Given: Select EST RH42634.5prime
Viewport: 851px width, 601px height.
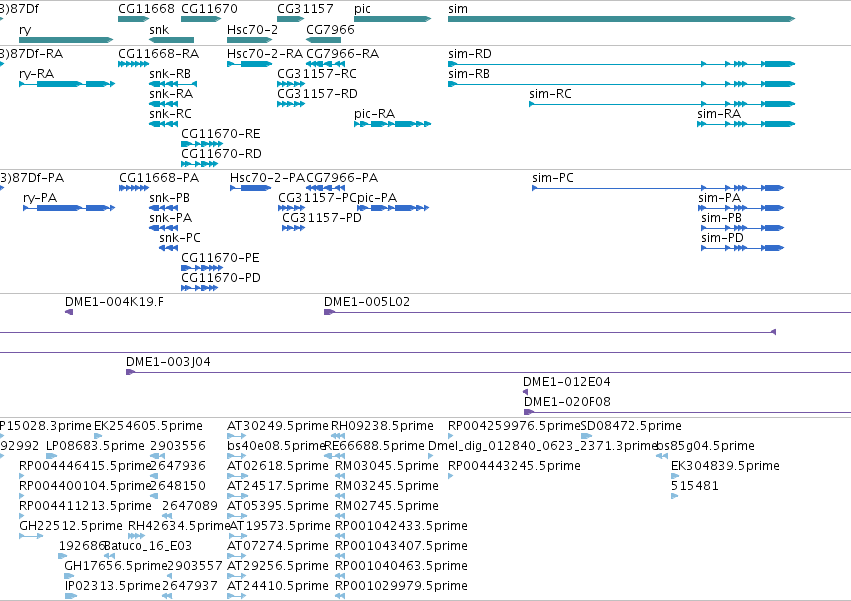Looking at the screenshot, I should click(136, 536).
